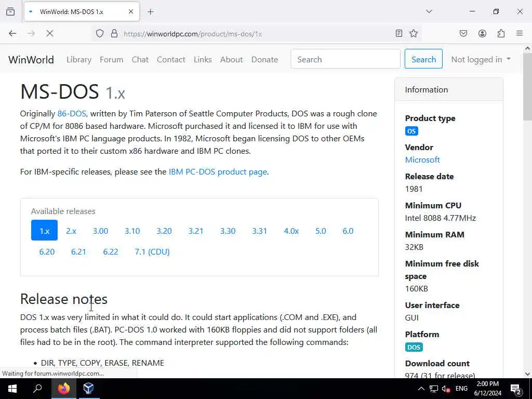Click the forward navigation arrow
The image size is (532, 399).
click(31, 33)
